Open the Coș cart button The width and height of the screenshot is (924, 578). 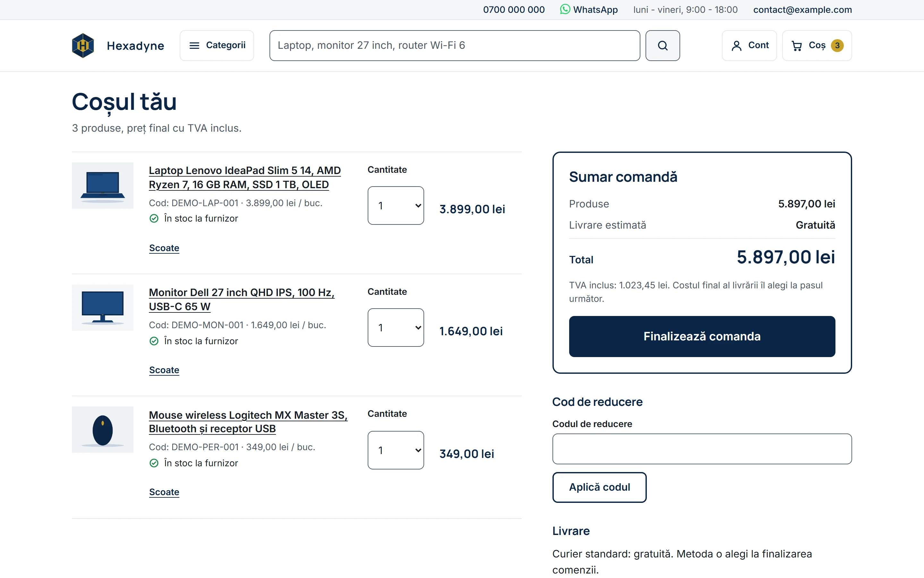(x=817, y=46)
